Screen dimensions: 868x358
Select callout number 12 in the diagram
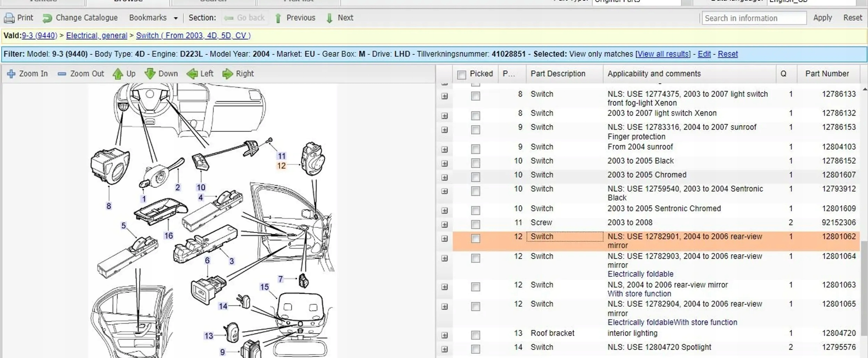pos(281,166)
